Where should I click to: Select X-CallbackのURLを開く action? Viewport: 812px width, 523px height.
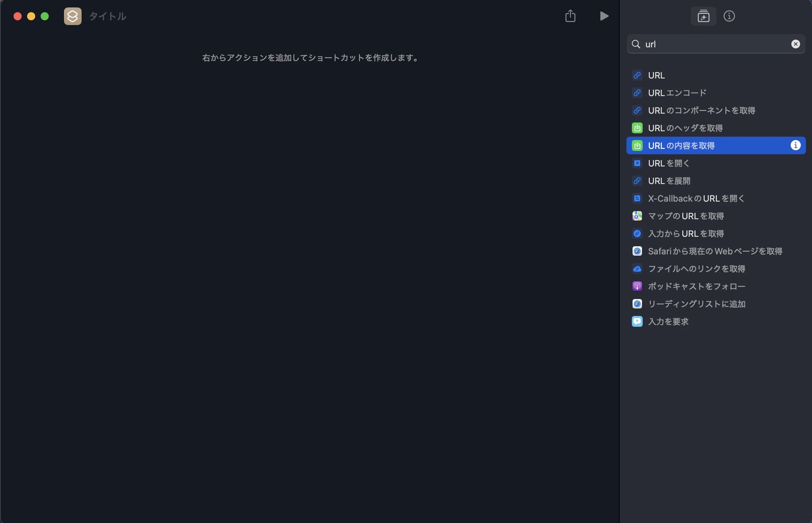(696, 198)
